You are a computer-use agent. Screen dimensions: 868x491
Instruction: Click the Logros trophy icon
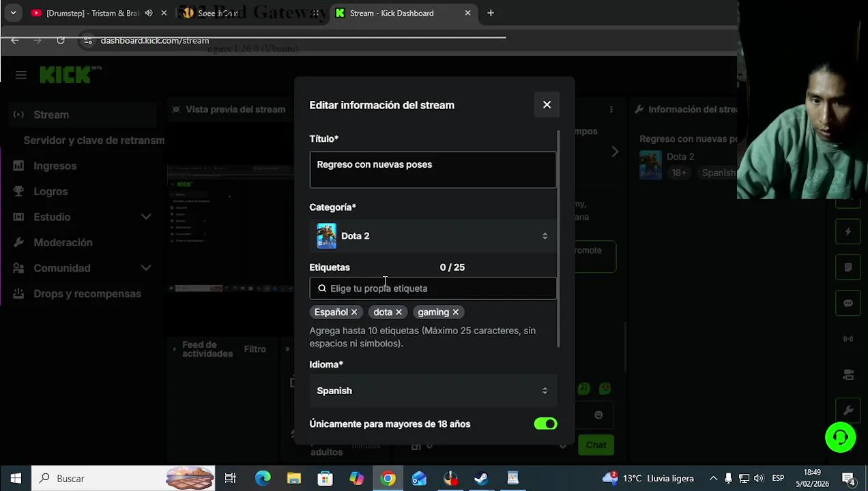pyautogui.click(x=18, y=192)
